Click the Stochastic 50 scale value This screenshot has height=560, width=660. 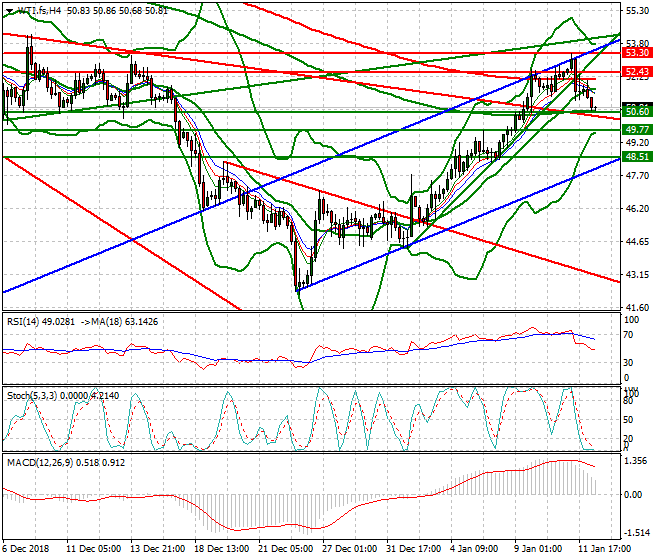click(x=628, y=420)
